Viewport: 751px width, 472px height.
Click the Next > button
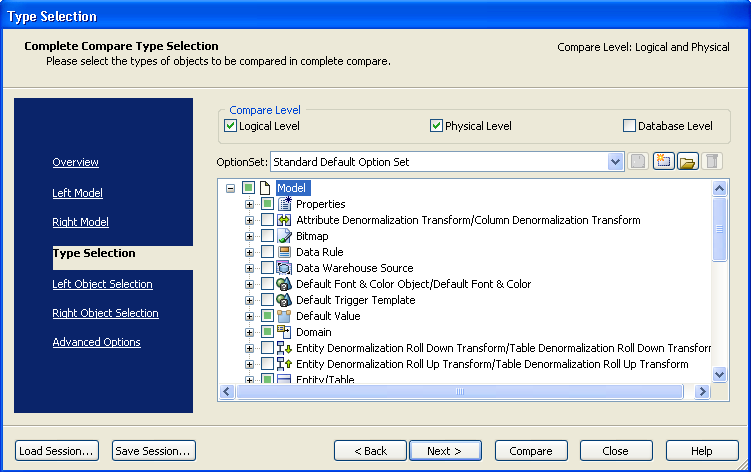(x=445, y=451)
